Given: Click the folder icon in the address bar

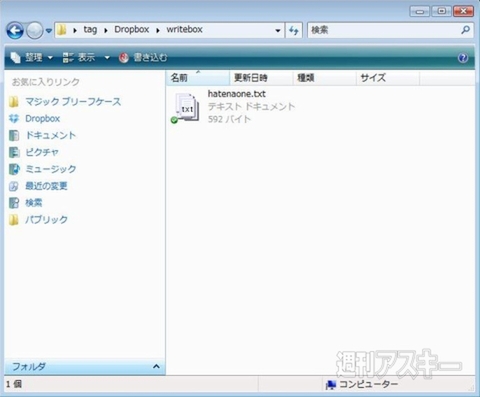Looking at the screenshot, I should pyautogui.click(x=62, y=30).
